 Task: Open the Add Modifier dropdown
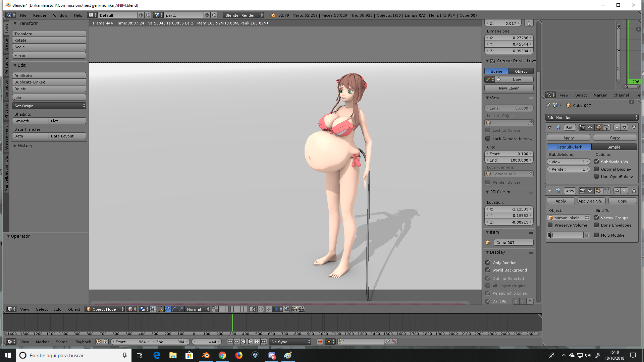tap(592, 117)
